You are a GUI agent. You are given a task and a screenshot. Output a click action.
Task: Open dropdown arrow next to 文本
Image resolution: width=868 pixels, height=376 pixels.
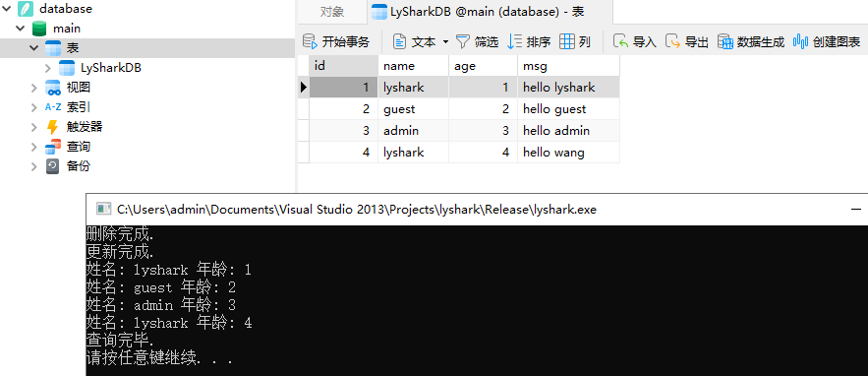coord(445,42)
